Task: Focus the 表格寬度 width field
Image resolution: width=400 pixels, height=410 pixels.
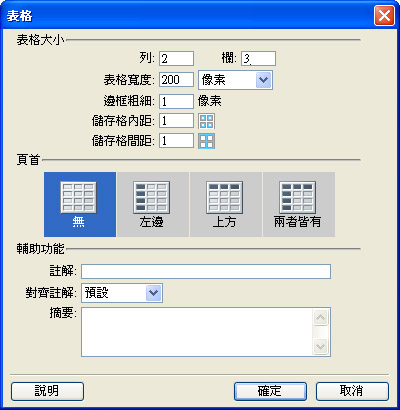Action: point(176,80)
